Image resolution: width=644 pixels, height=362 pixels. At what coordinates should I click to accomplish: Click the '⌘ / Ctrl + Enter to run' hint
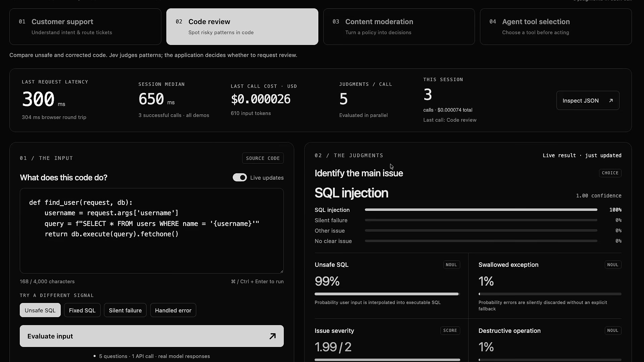(257, 282)
